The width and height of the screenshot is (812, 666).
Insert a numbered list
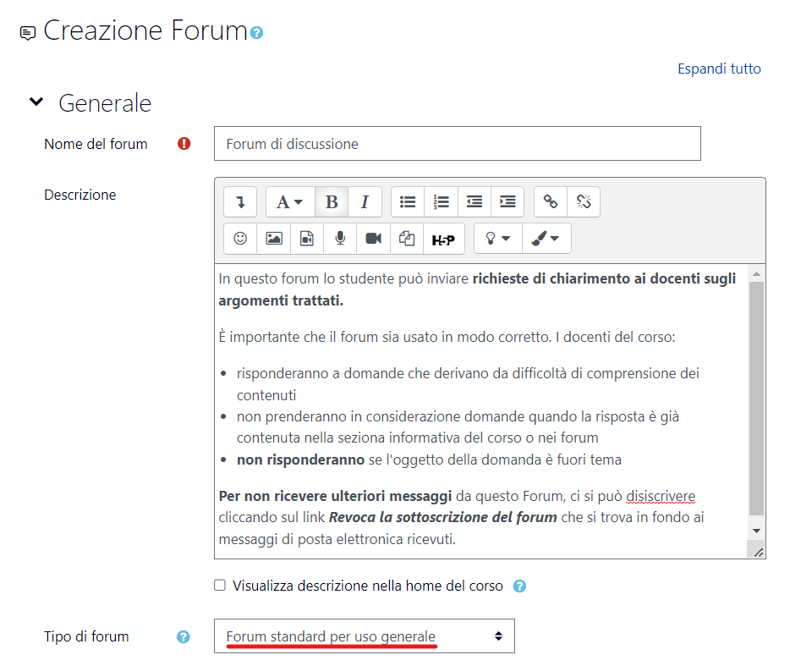441,201
